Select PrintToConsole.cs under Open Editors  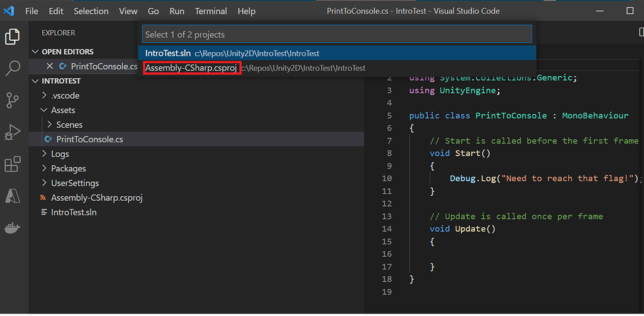(104, 66)
